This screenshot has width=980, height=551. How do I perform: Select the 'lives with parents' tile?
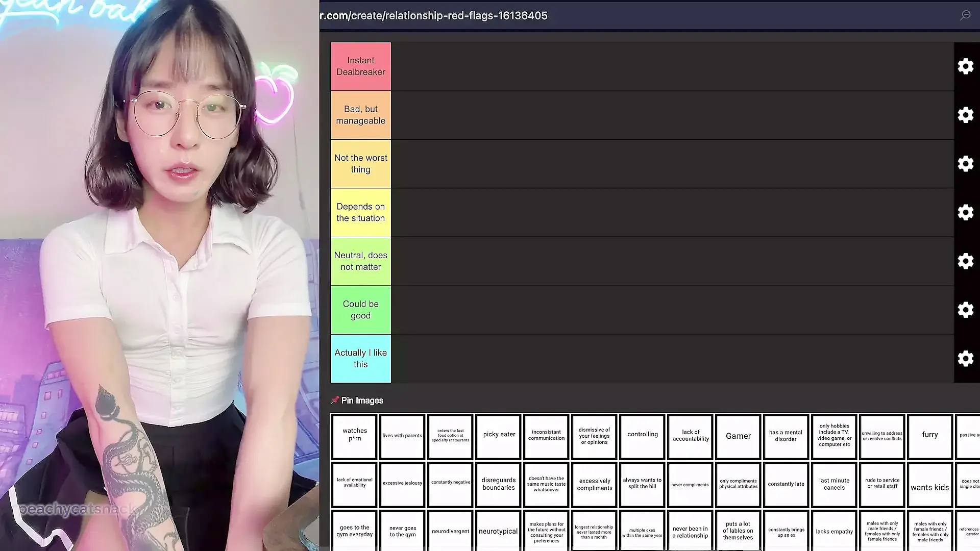point(402,436)
